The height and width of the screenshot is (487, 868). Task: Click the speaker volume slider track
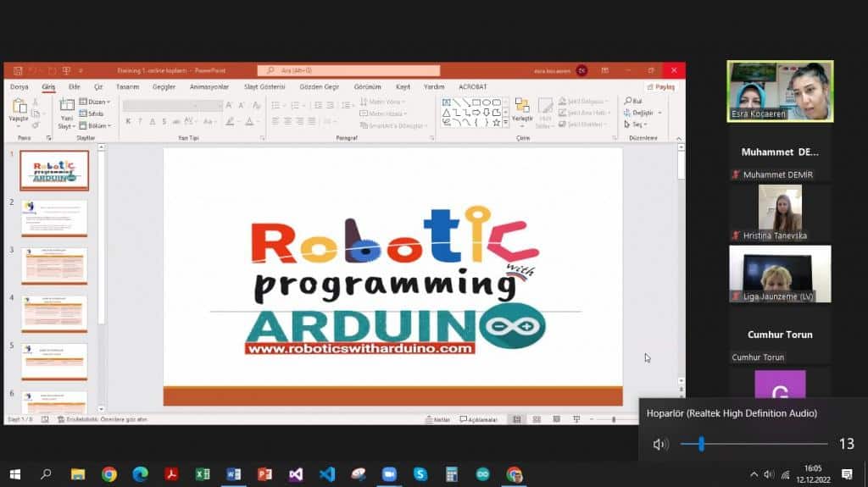pyautogui.click(x=763, y=444)
